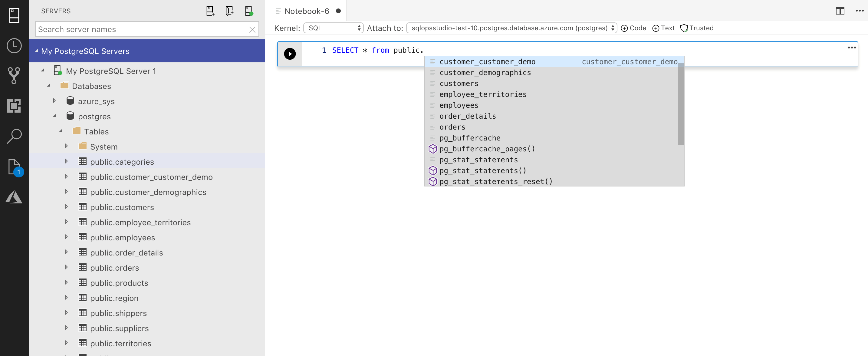
Task: Click the public.categories table icon
Action: point(83,161)
